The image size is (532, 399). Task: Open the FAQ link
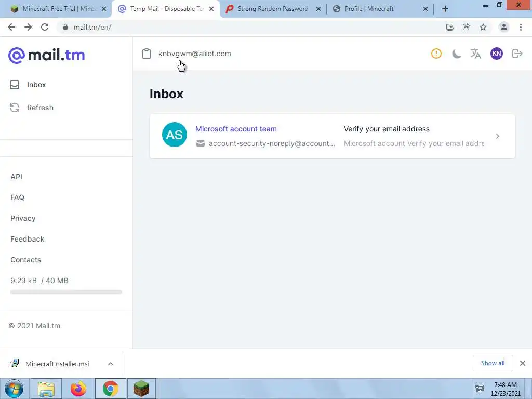click(17, 197)
